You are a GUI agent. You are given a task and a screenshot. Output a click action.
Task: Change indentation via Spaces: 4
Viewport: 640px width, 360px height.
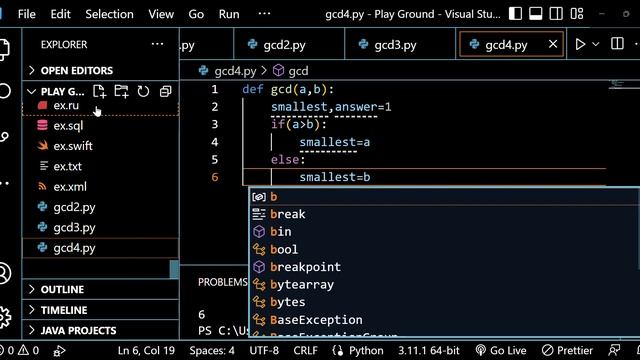(212, 350)
